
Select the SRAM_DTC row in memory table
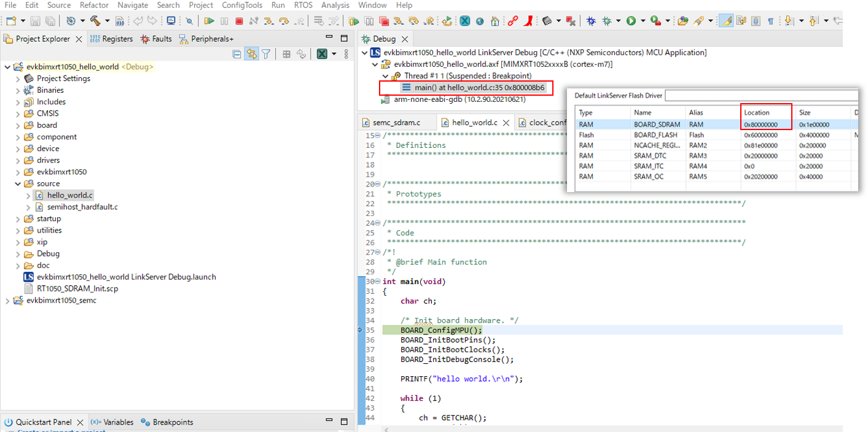[x=717, y=156]
